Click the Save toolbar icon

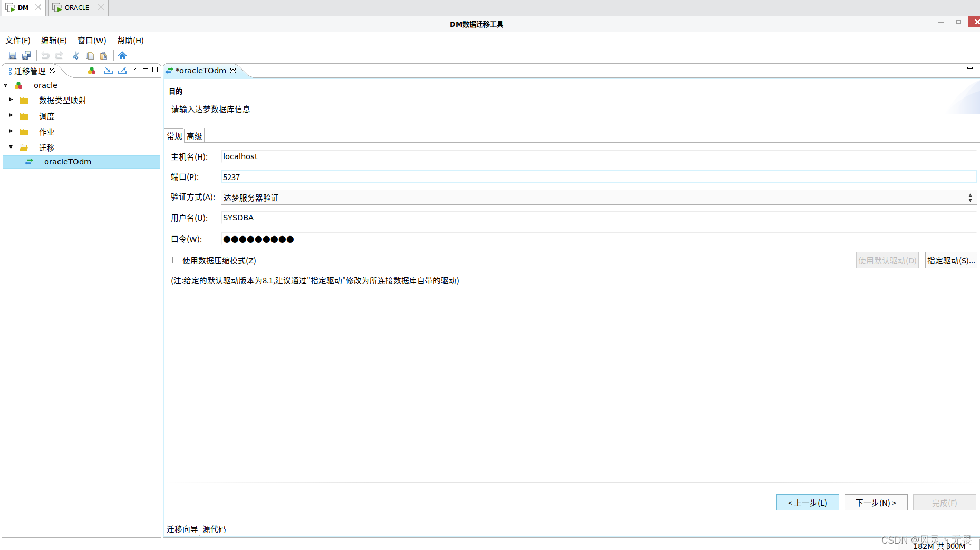[13, 55]
